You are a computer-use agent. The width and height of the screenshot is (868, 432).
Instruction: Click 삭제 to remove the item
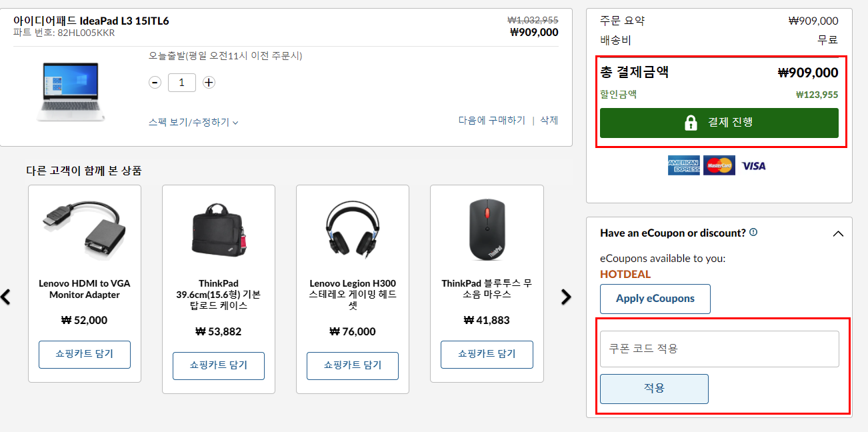[549, 121]
